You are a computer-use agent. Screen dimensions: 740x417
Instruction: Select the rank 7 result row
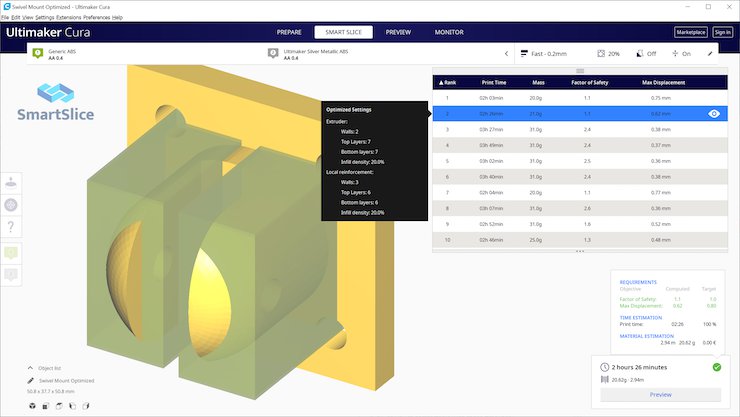[580, 192]
